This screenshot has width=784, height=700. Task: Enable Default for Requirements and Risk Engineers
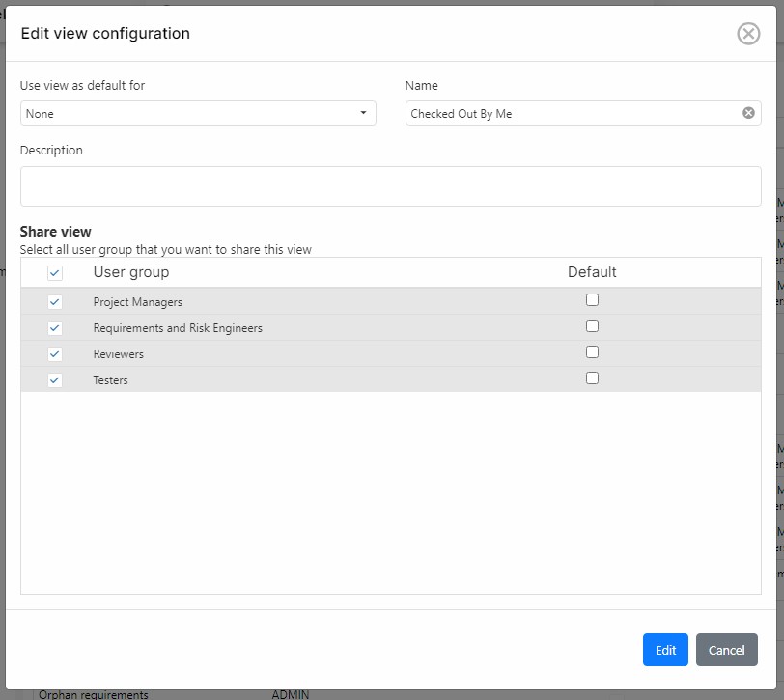point(592,326)
